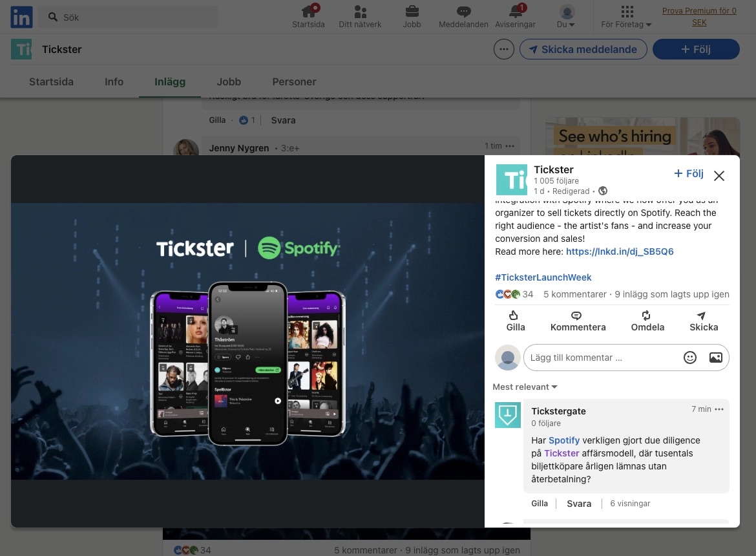Switch to the Personer tab
Screen dimensions: 756x556
(x=294, y=81)
